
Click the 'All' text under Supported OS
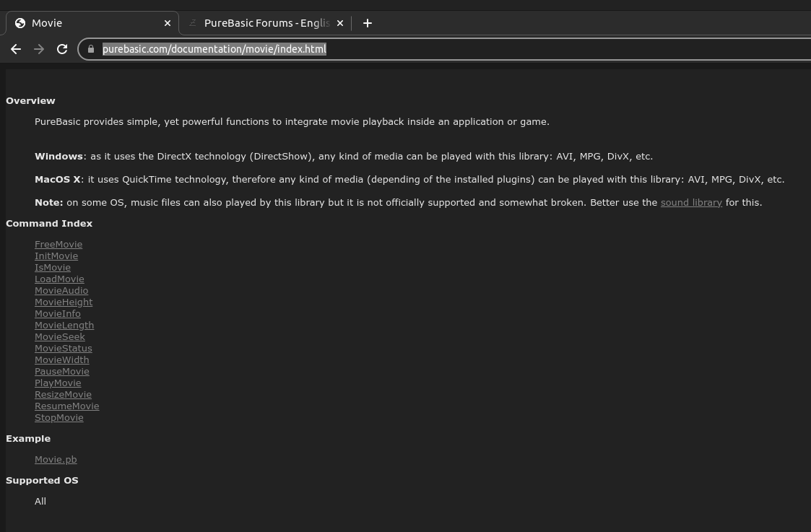click(x=40, y=502)
